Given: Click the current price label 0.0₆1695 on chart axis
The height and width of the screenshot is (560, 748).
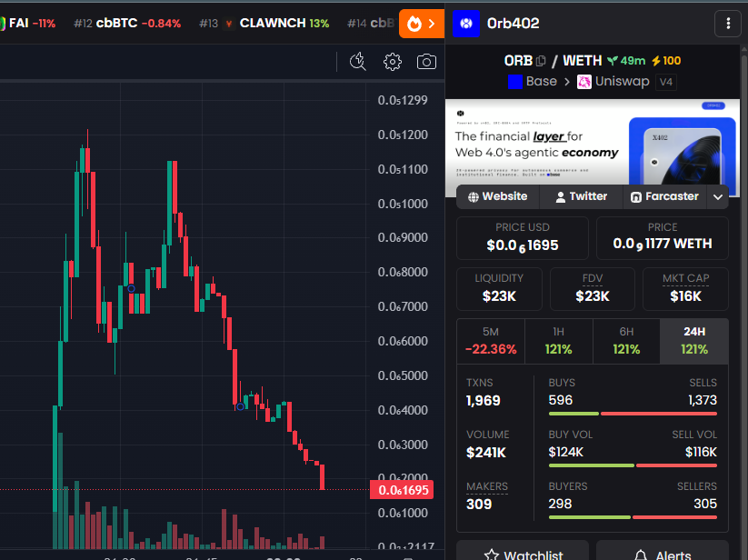Looking at the screenshot, I should coord(402,490).
